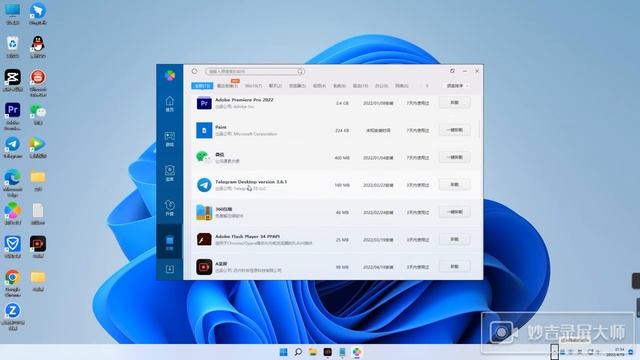Select the Tencent Video desktop shortcut
This screenshot has height=360, width=640.
[38, 148]
